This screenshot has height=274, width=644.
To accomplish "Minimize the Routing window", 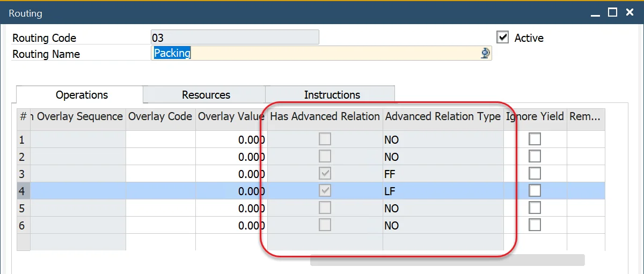I will click(596, 13).
